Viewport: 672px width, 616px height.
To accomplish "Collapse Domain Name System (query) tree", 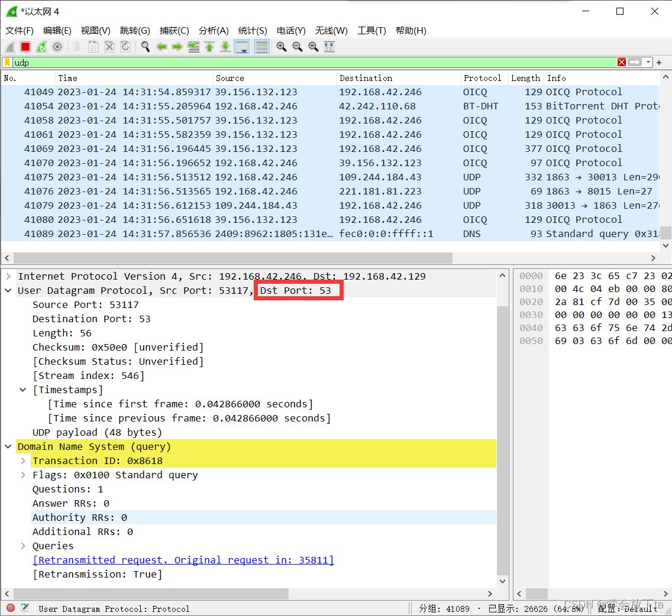I will [x=8, y=446].
